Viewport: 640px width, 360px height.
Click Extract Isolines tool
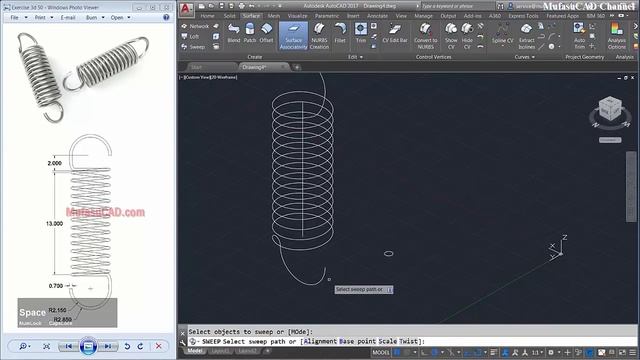(527, 36)
